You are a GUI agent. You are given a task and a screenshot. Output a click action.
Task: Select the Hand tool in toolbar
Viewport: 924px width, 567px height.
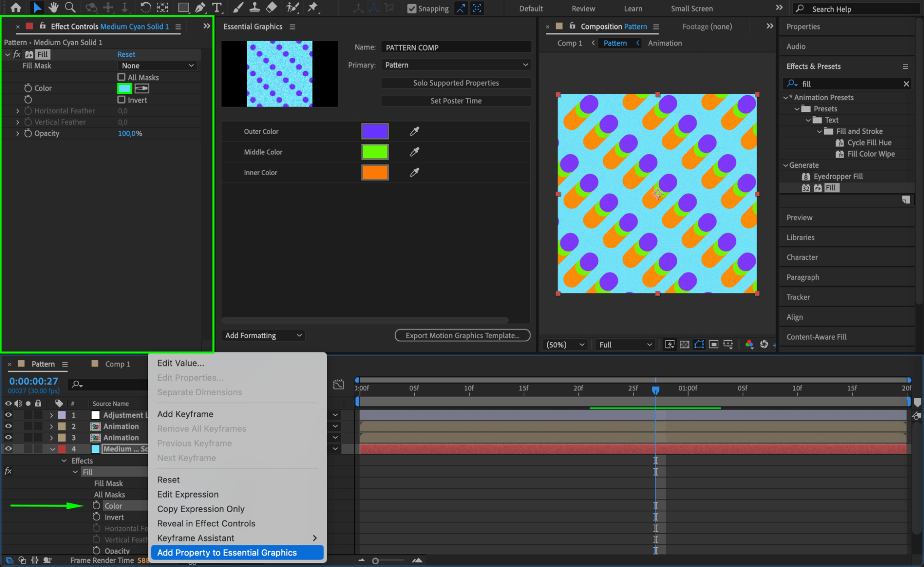(x=54, y=7)
